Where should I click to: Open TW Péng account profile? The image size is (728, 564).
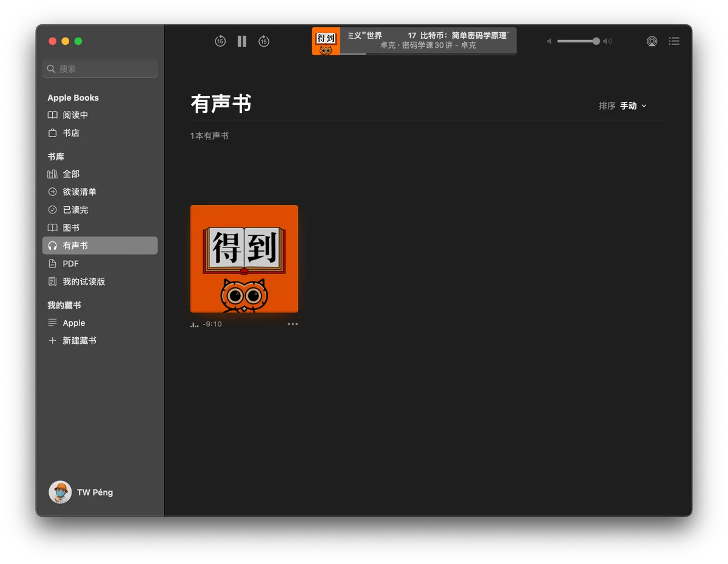click(x=81, y=492)
